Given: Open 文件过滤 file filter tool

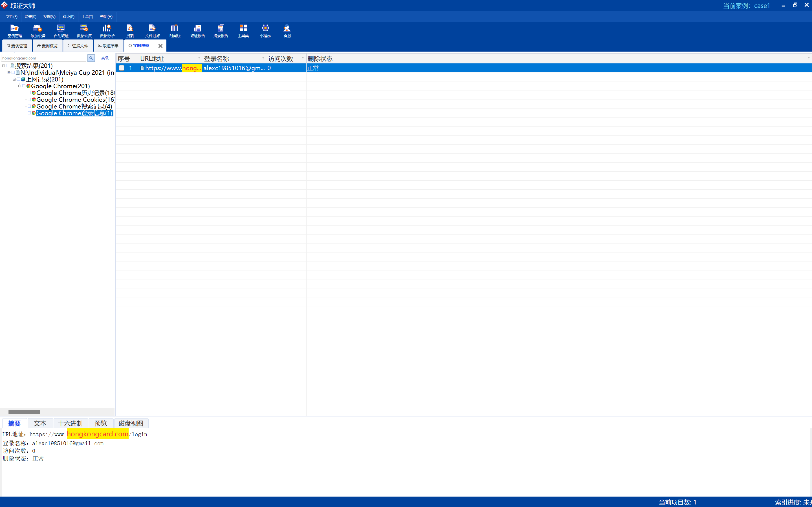Looking at the screenshot, I should point(152,30).
